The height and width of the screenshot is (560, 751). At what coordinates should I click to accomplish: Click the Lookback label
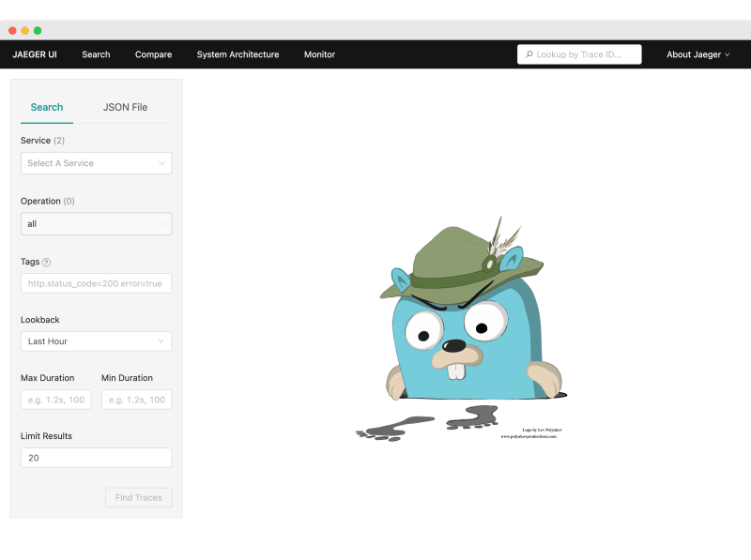39,320
